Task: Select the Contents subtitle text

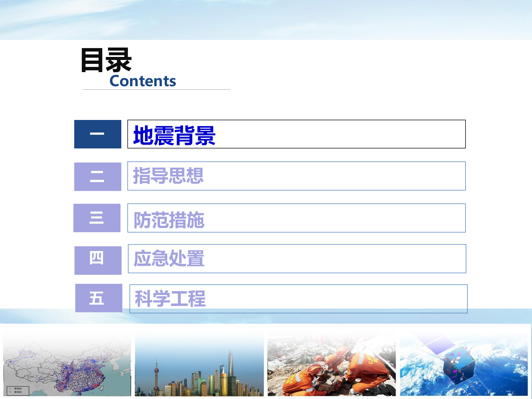Action: (x=143, y=81)
